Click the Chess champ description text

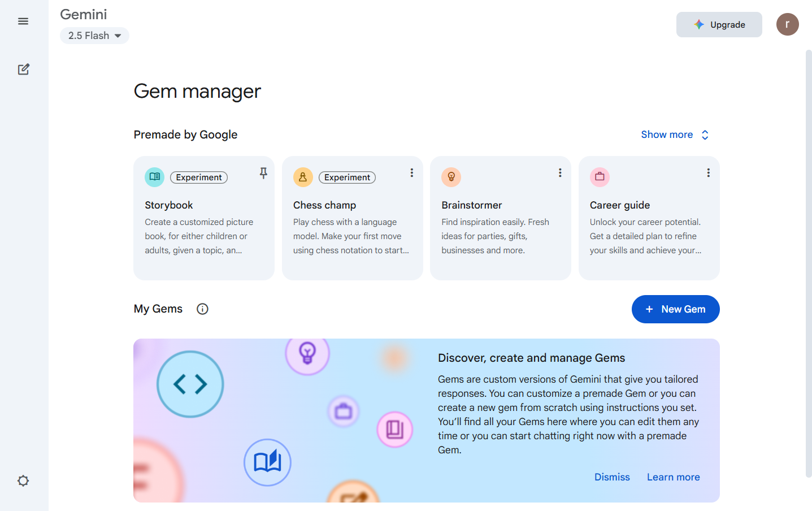(x=351, y=236)
